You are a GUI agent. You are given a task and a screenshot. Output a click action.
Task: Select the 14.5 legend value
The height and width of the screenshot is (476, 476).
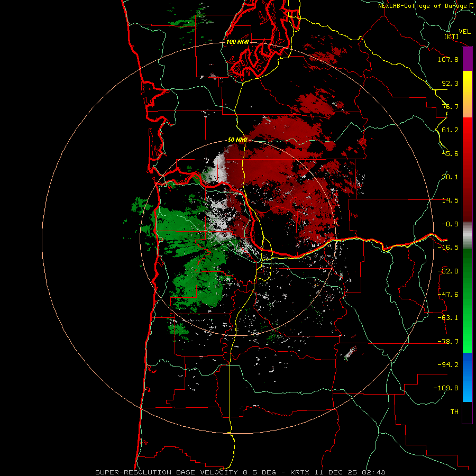[450, 200]
